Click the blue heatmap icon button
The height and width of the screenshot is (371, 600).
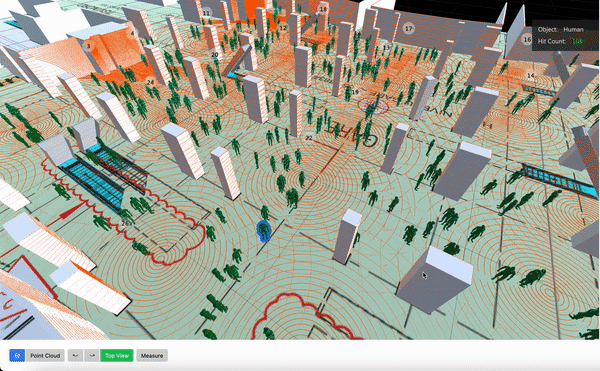point(17,355)
